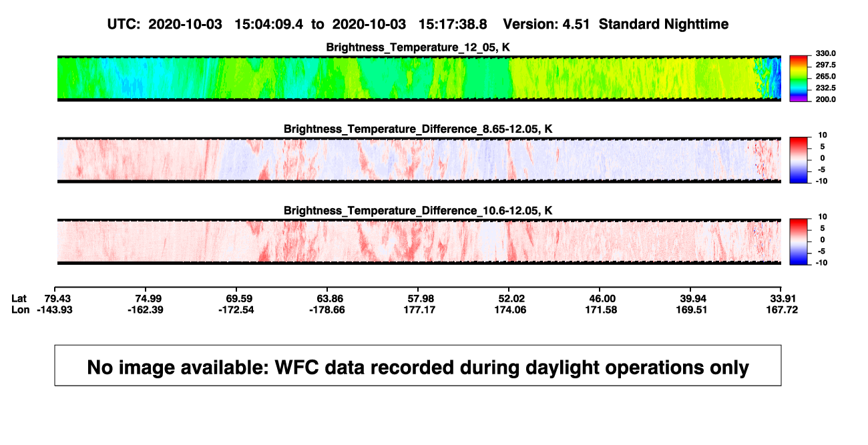Viewport: 868px width, 445px height.
Task: Click the 265.0 colorbar label
Action: point(825,76)
